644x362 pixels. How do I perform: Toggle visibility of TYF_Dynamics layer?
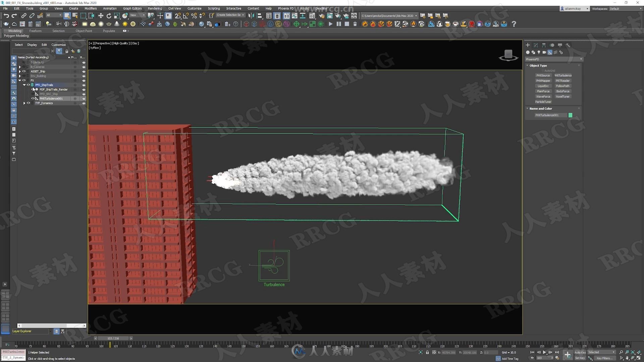pos(28,103)
